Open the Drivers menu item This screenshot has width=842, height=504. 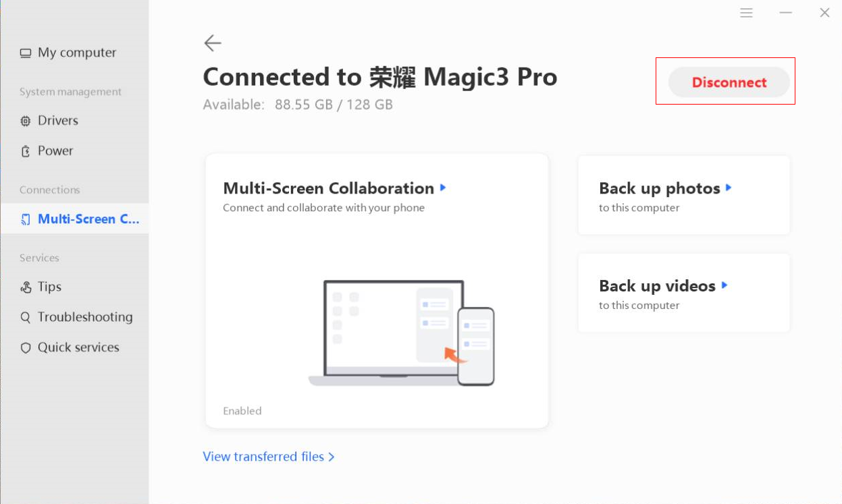pos(57,121)
